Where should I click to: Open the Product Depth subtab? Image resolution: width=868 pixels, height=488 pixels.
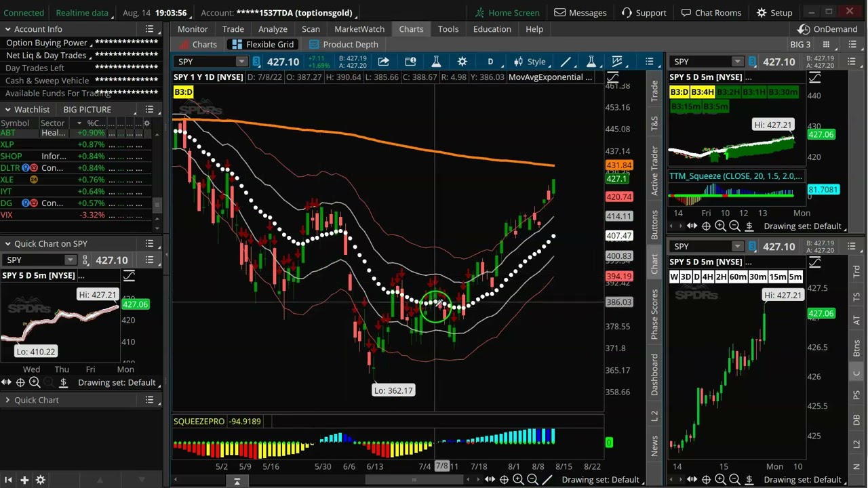(x=343, y=45)
